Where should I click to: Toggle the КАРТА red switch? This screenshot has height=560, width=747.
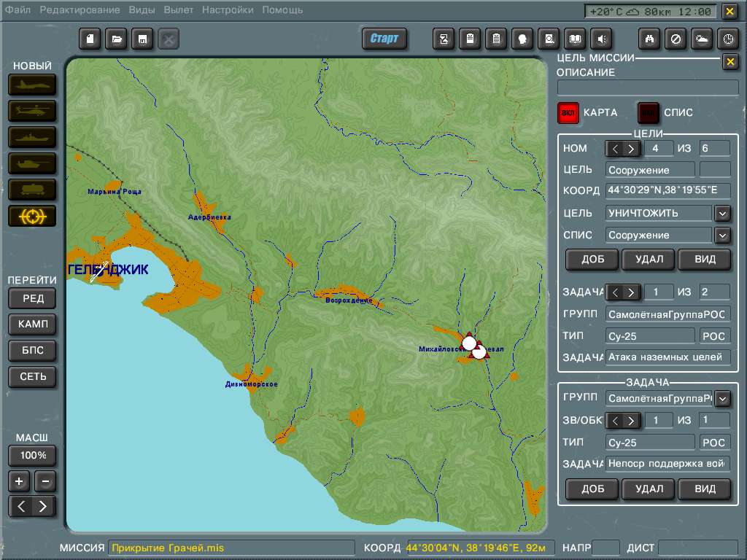[568, 113]
